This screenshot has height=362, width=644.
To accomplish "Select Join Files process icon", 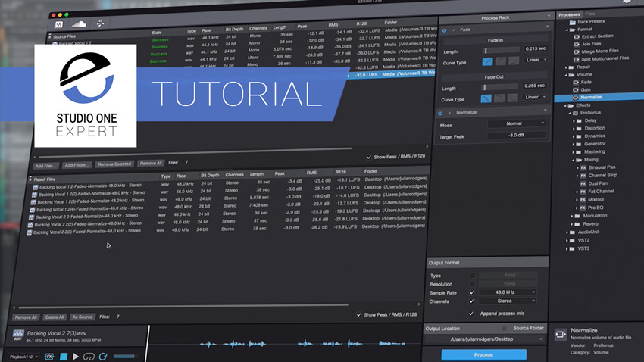I will (x=577, y=45).
